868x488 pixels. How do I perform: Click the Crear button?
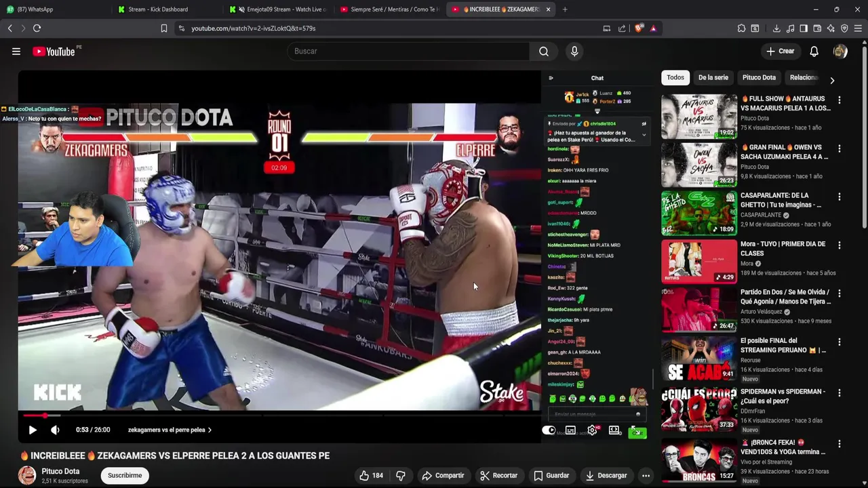point(780,52)
